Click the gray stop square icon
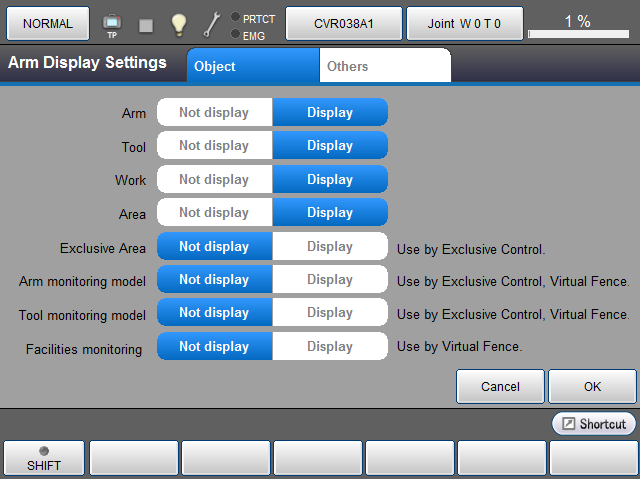640x479 pixels. [x=145, y=25]
